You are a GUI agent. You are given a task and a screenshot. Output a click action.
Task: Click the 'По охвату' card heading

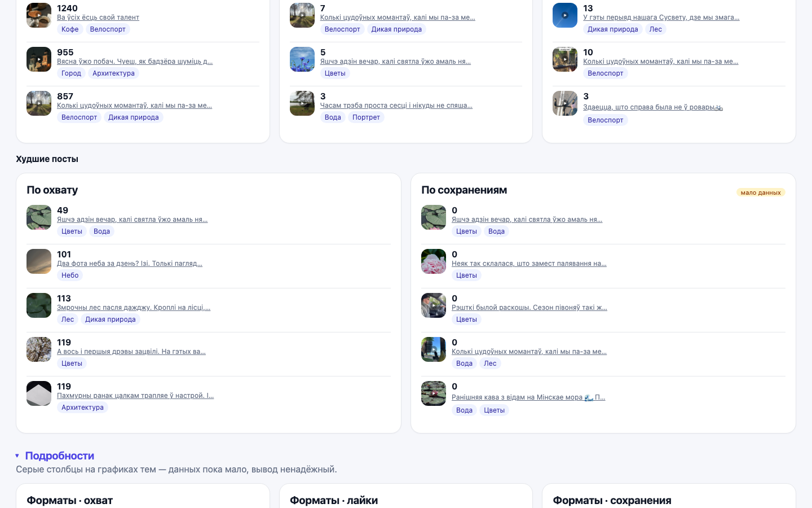pos(52,190)
